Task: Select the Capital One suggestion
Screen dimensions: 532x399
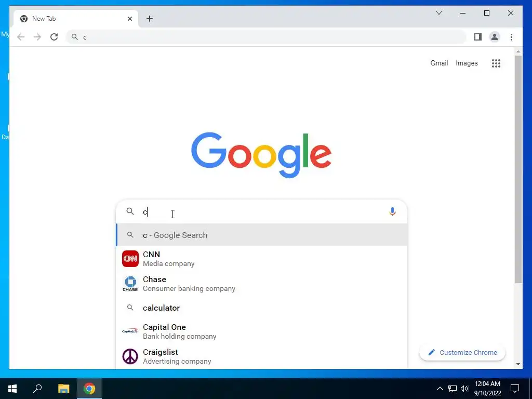Action: tap(262, 331)
